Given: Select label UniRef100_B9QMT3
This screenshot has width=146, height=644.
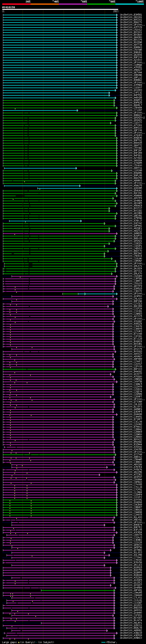Looking at the screenshot, I should (x=131, y=100).
